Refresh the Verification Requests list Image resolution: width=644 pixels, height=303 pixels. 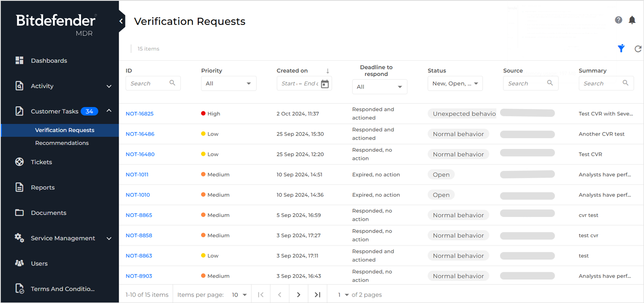[x=638, y=48]
